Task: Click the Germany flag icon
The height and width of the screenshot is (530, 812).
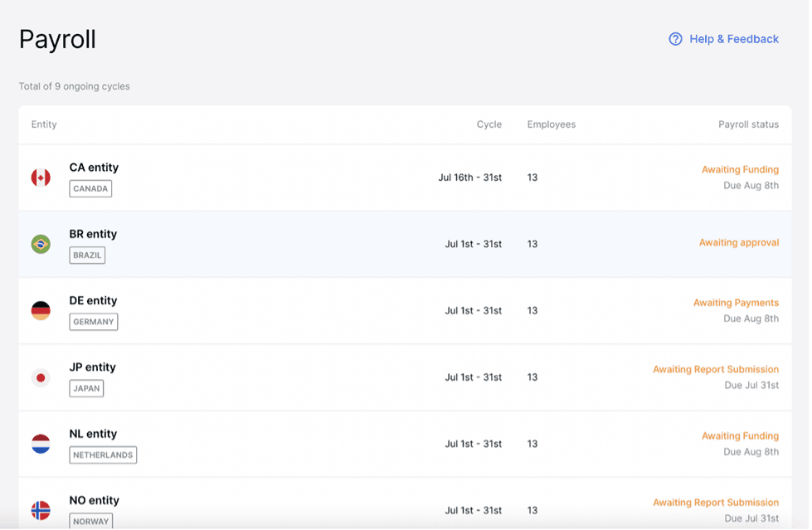Action: 41,311
